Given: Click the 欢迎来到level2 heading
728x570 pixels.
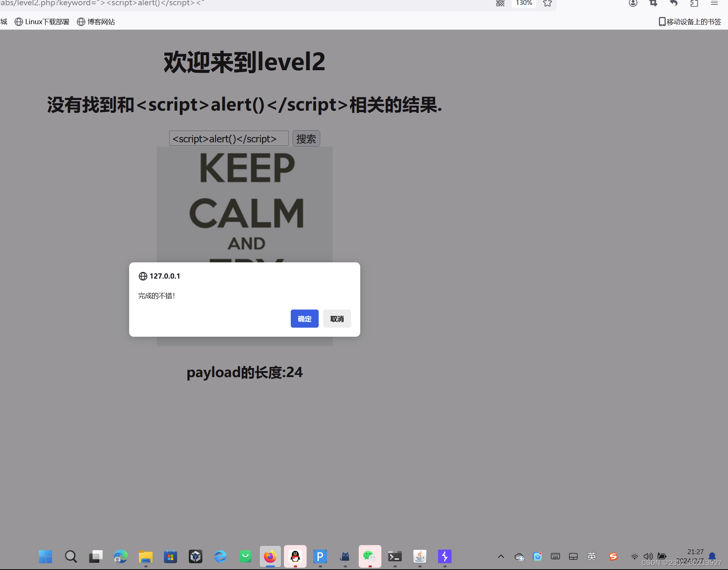Looking at the screenshot, I should (244, 62).
